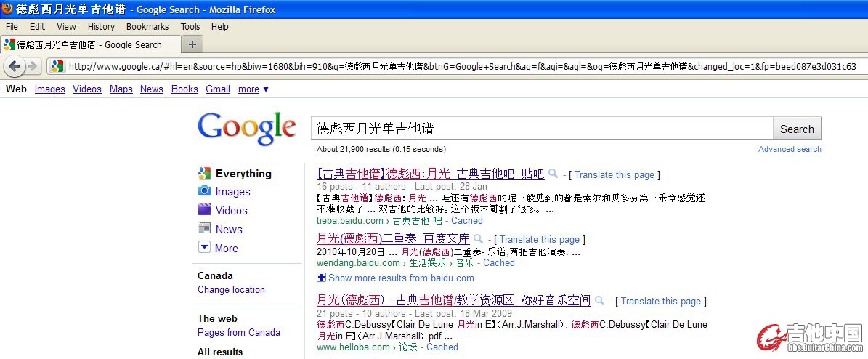Open Cached link for www.helloba.com result
The height and width of the screenshot is (359, 868).
pos(442,347)
